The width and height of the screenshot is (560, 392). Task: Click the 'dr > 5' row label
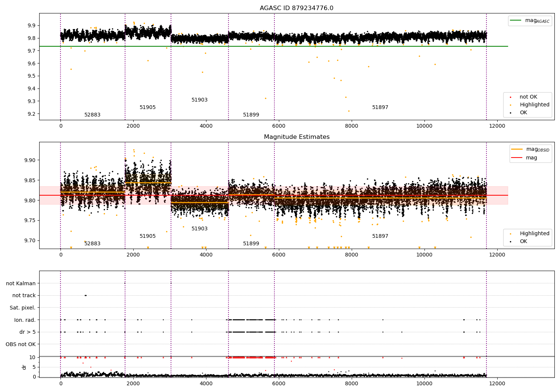(x=28, y=332)
